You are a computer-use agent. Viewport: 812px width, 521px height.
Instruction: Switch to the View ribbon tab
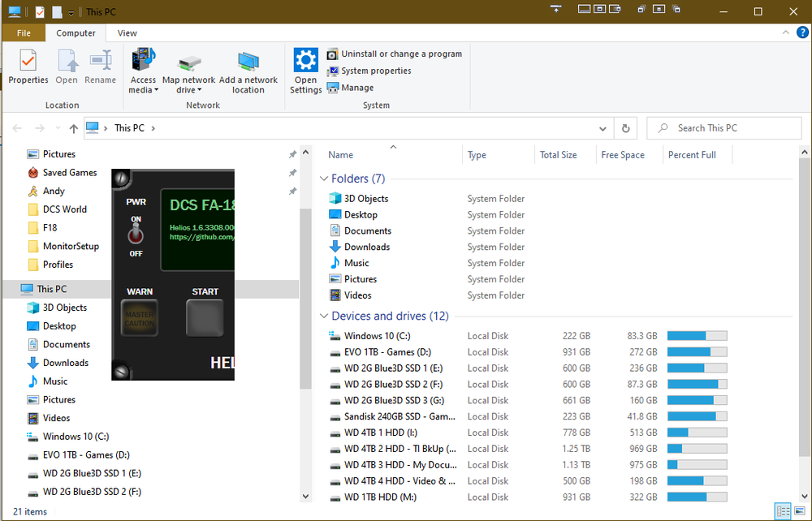(x=127, y=33)
